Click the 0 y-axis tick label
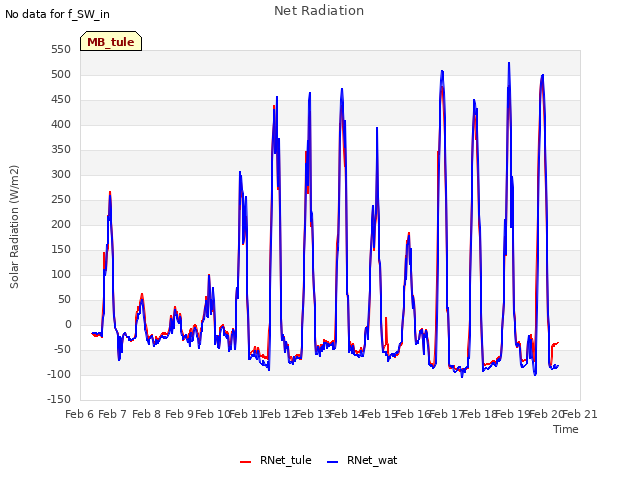The width and height of the screenshot is (640, 480). (68, 324)
